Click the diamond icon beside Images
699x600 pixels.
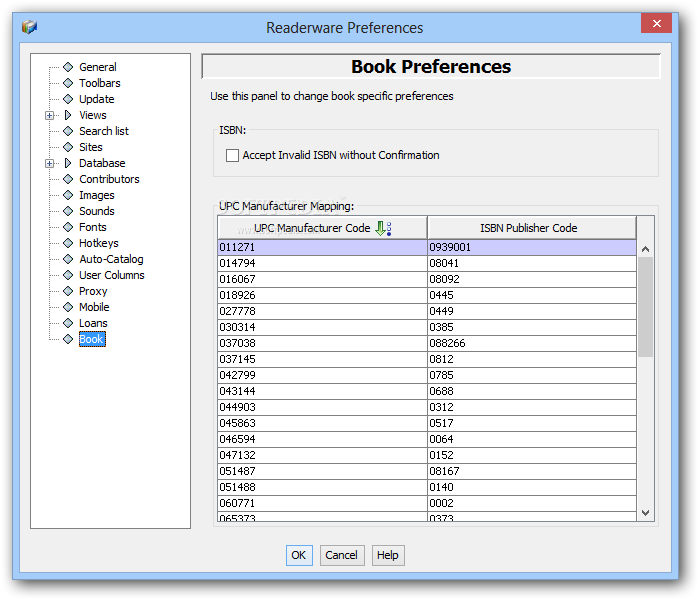pyautogui.click(x=68, y=195)
